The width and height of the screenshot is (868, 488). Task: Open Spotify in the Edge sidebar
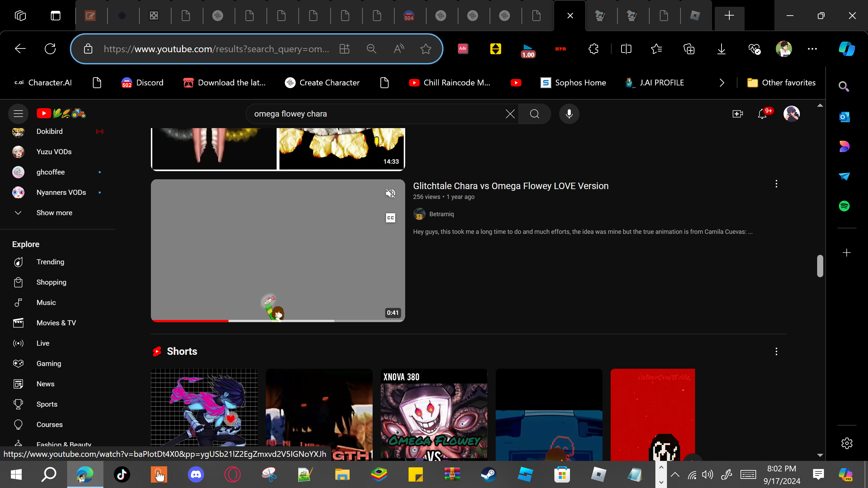(x=844, y=206)
